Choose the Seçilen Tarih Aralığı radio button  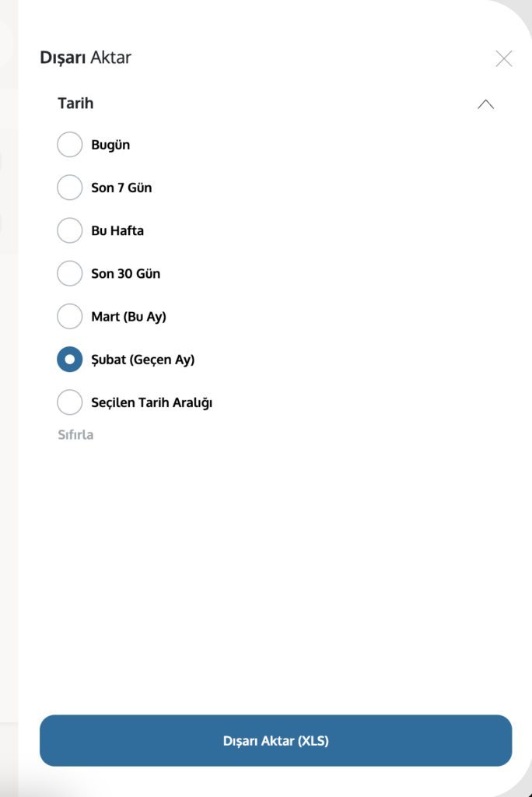pos(70,402)
